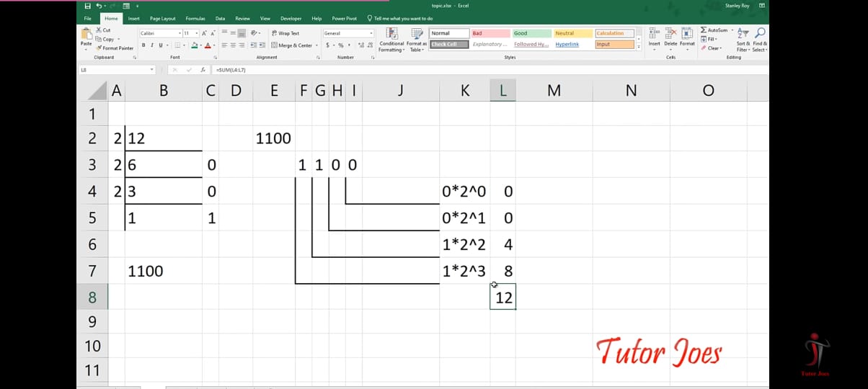Toggle Wrap Text on selected cell
The height and width of the screenshot is (389, 868).
click(x=285, y=33)
